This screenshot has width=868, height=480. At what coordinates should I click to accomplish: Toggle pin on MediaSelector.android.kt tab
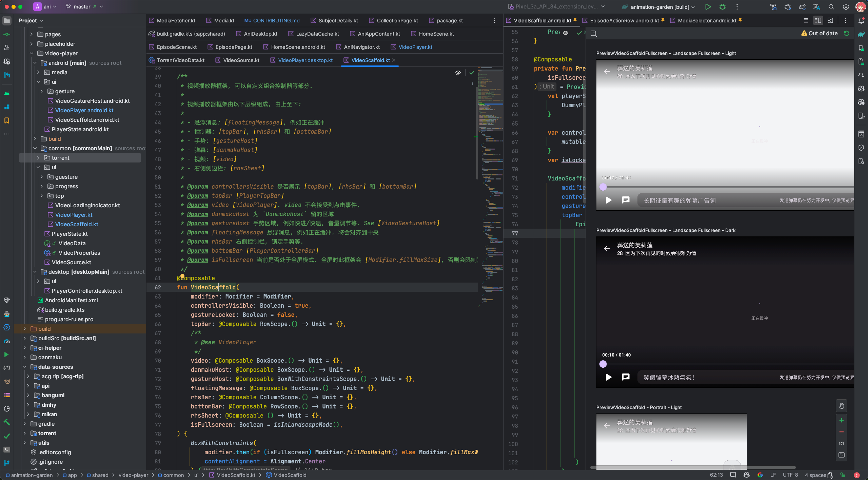(x=740, y=20)
